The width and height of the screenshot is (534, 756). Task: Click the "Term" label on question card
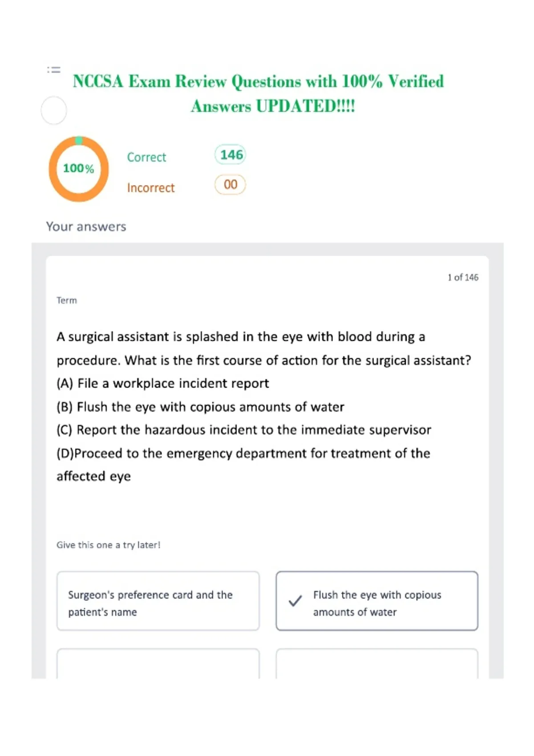(67, 301)
